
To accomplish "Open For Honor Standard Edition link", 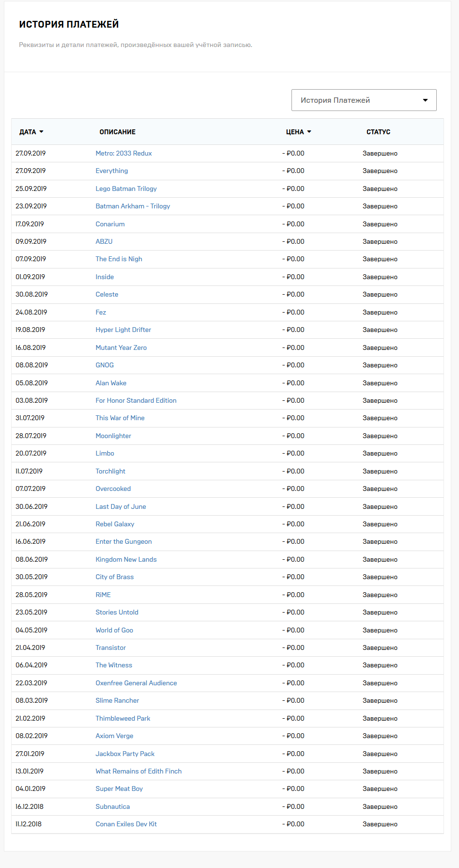I will tap(136, 400).
